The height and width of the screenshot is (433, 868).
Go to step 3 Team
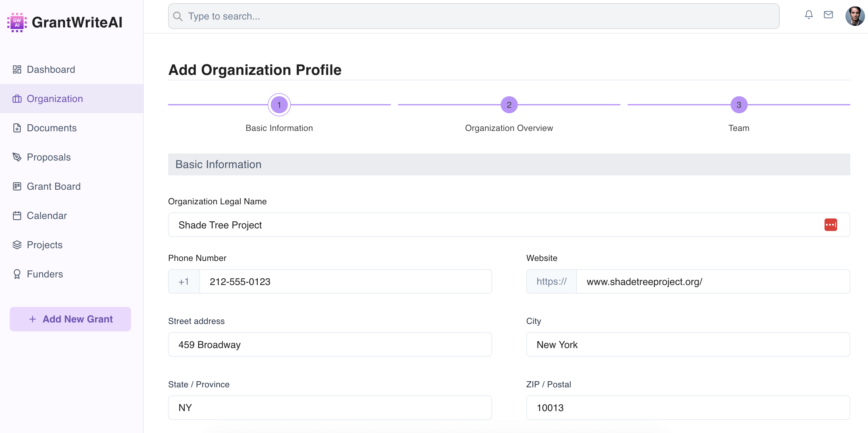(x=739, y=105)
